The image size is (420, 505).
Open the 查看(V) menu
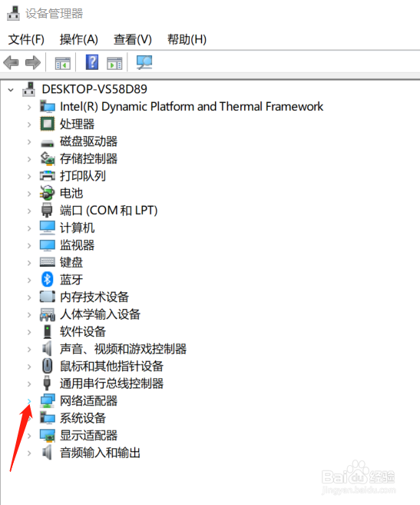133,39
